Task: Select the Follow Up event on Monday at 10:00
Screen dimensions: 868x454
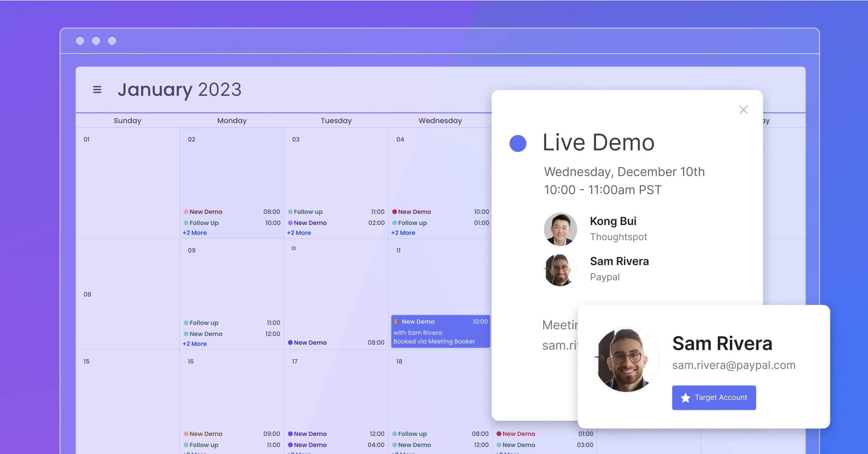Action: pos(205,223)
